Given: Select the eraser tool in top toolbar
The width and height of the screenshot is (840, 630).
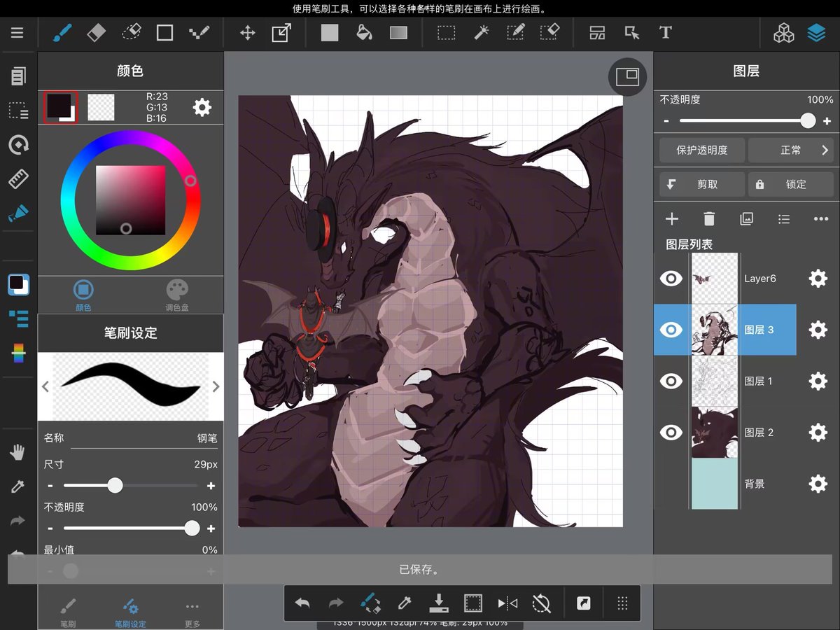Looking at the screenshot, I should (97, 33).
